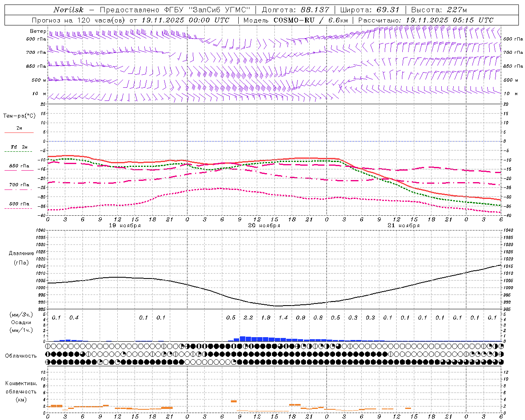Click the '1.9' precipitation value
525x420 pixels.
point(266,317)
